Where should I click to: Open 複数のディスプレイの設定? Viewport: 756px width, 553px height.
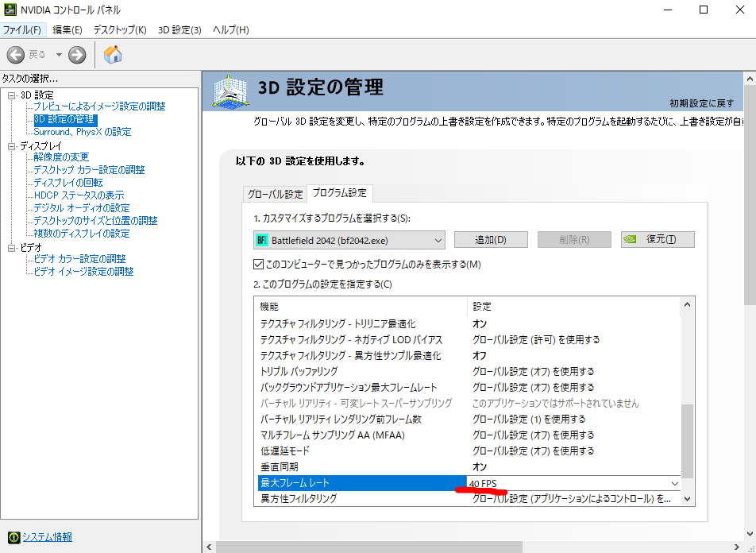click(82, 234)
